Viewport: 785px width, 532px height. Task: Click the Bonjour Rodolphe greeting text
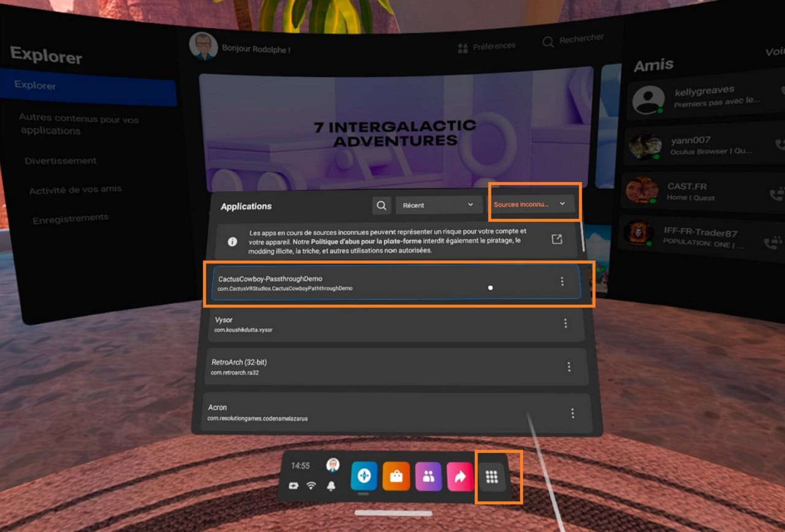tap(256, 48)
